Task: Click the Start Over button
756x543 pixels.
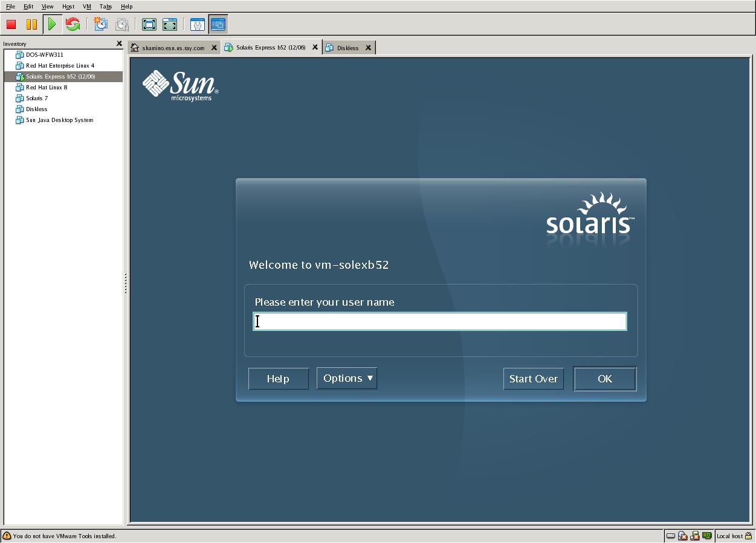Action: tap(534, 379)
